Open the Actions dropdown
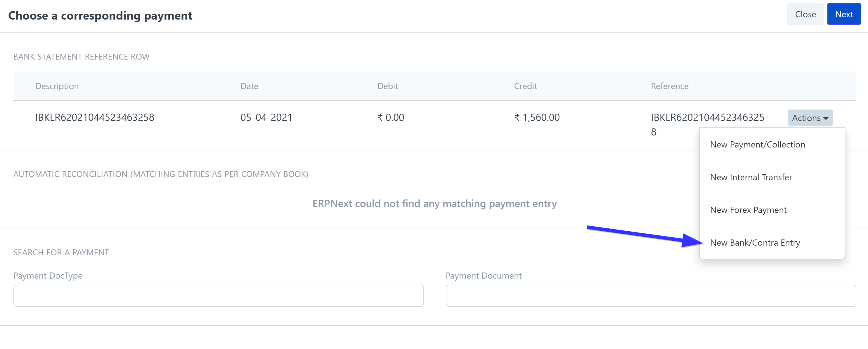This screenshot has height=349, width=868. pos(810,118)
